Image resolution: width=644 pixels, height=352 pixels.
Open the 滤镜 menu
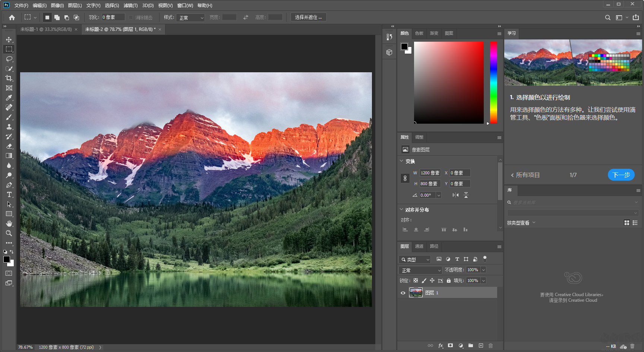(130, 5)
